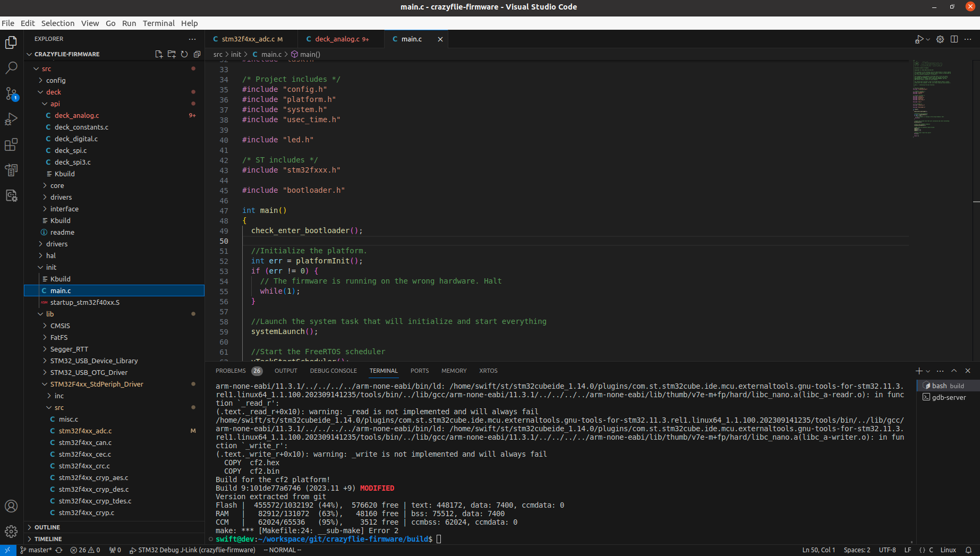Image resolution: width=980 pixels, height=556 pixels.
Task: Open the Accounts menu icon
Action: tap(11, 506)
